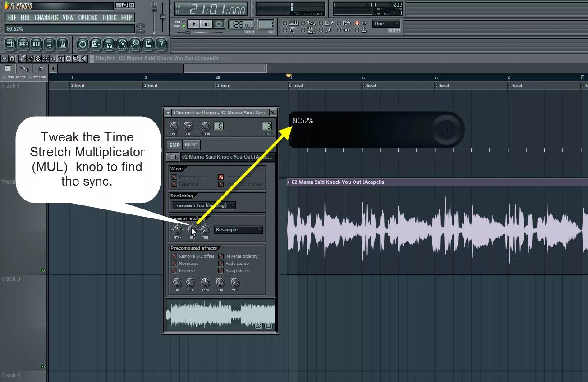Click the help question mark icon

[161, 44]
